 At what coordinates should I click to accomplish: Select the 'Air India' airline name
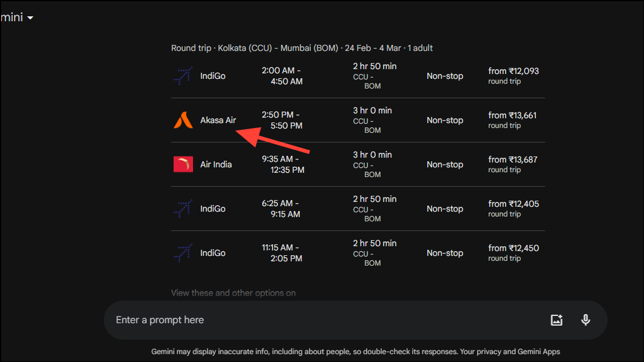216,164
